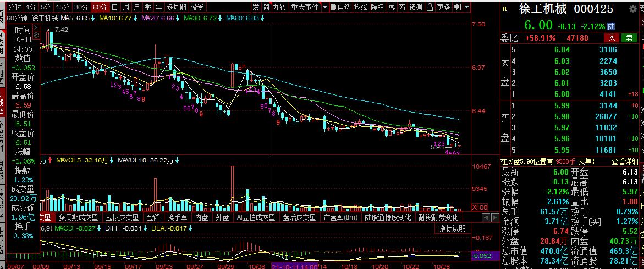
Task: Select the 5分 period
Action: [46, 7]
